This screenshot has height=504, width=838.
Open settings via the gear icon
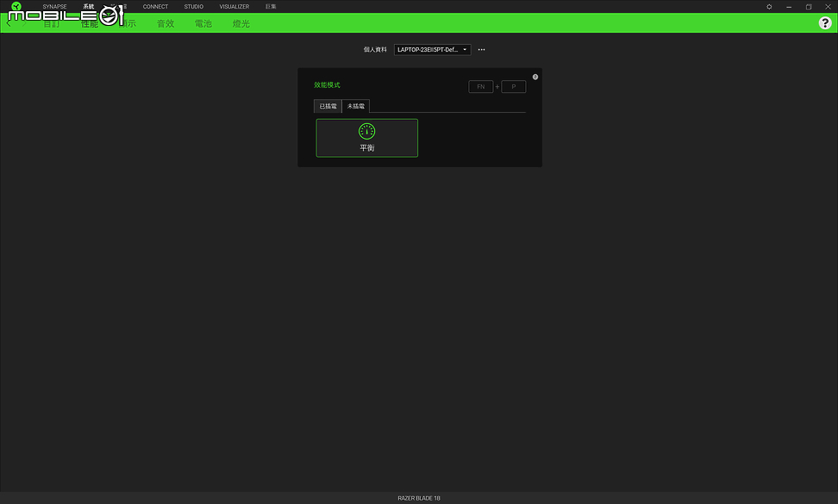(769, 7)
